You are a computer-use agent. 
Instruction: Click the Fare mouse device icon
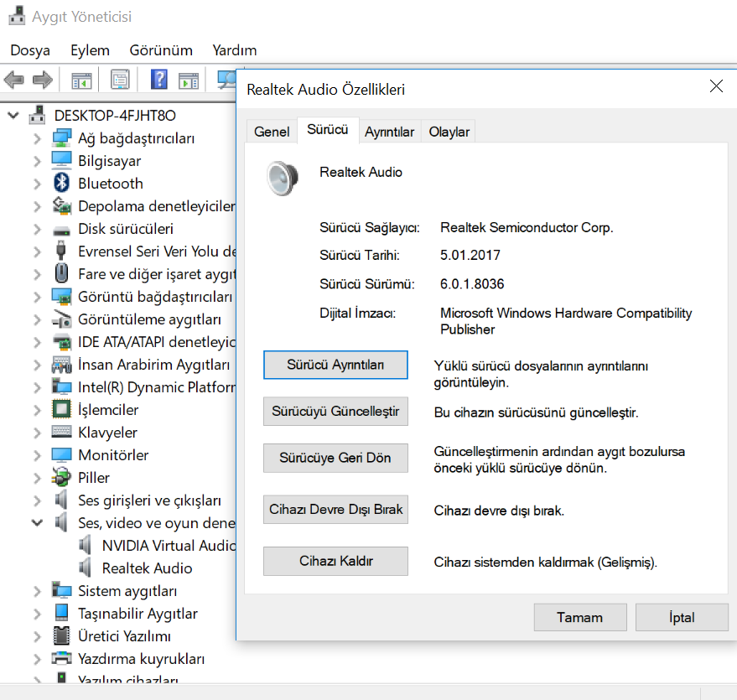pos(61,273)
